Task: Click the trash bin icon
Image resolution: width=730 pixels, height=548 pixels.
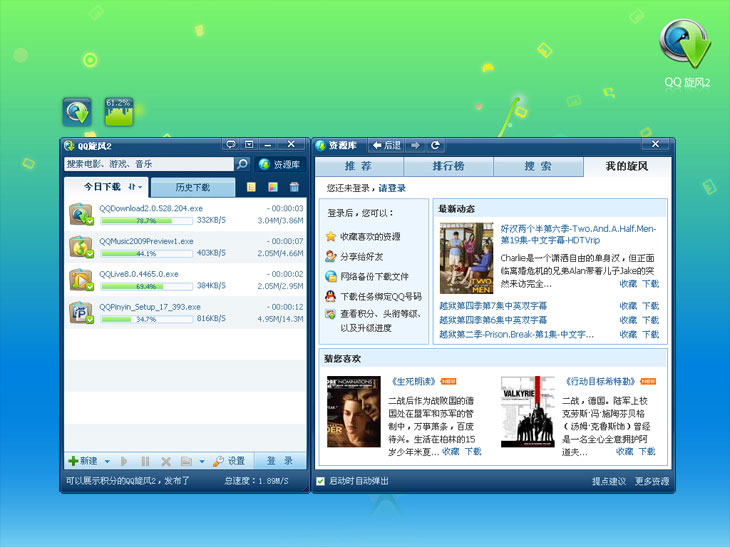Action: 294,187
